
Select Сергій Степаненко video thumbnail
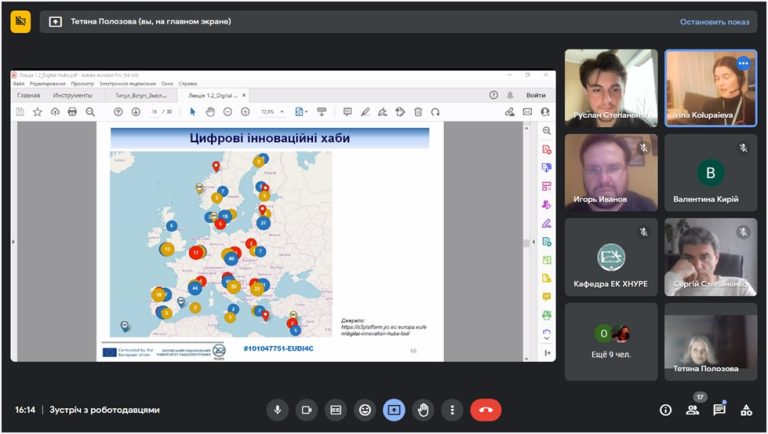tap(710, 257)
